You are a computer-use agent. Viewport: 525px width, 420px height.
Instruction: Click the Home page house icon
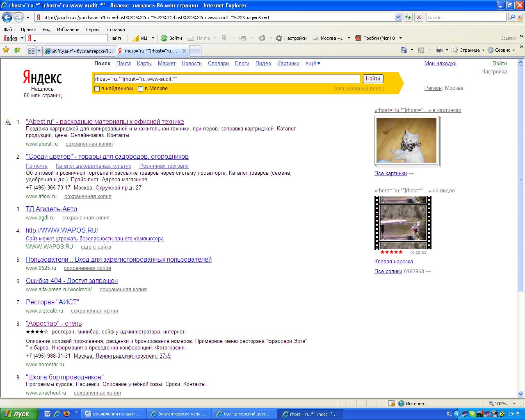(x=404, y=50)
